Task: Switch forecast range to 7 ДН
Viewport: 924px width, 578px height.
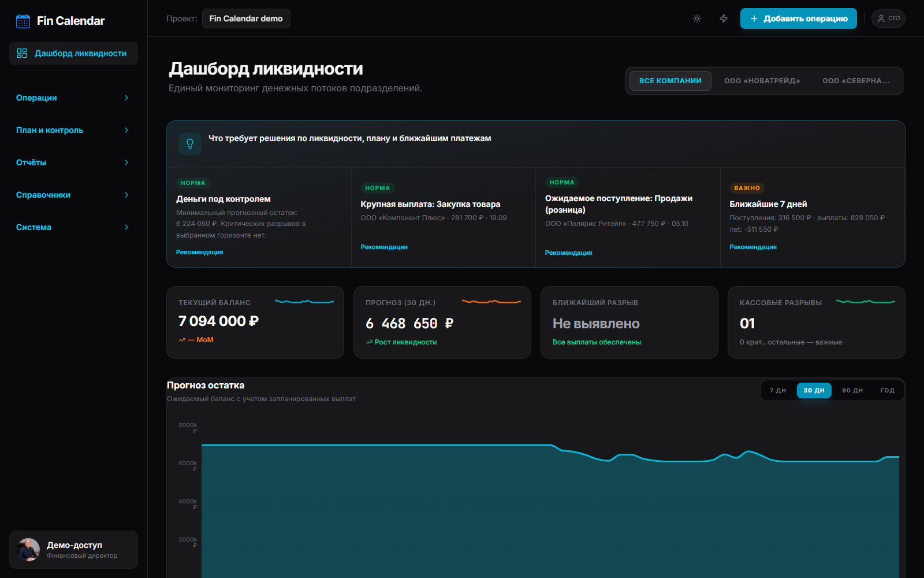Action: click(778, 391)
